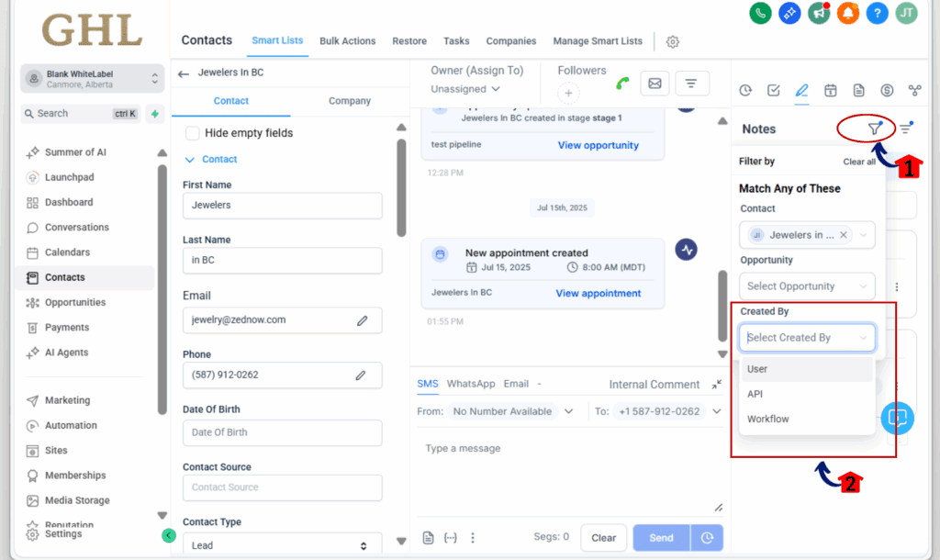The width and height of the screenshot is (940, 560).
Task: Open the JT user avatar
Action: pyautogui.click(x=906, y=13)
